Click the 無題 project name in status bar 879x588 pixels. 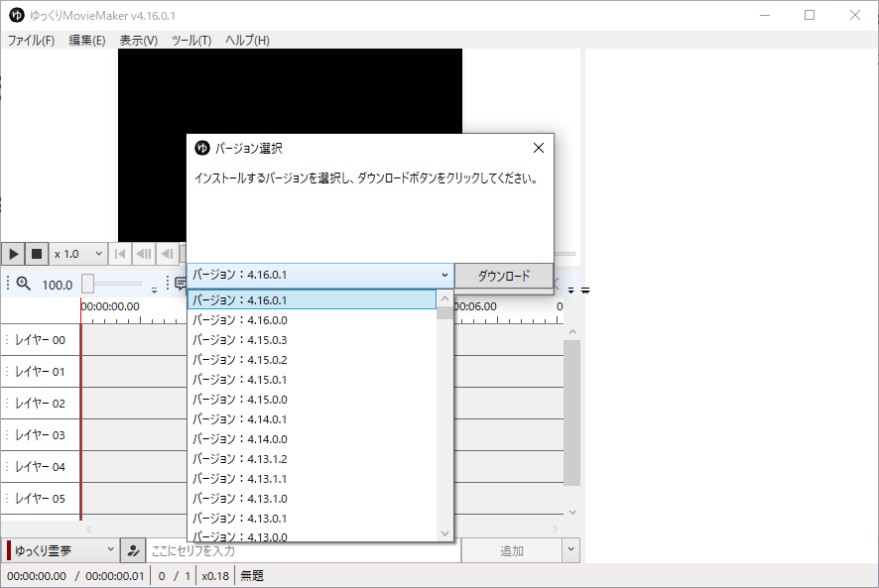(x=252, y=576)
